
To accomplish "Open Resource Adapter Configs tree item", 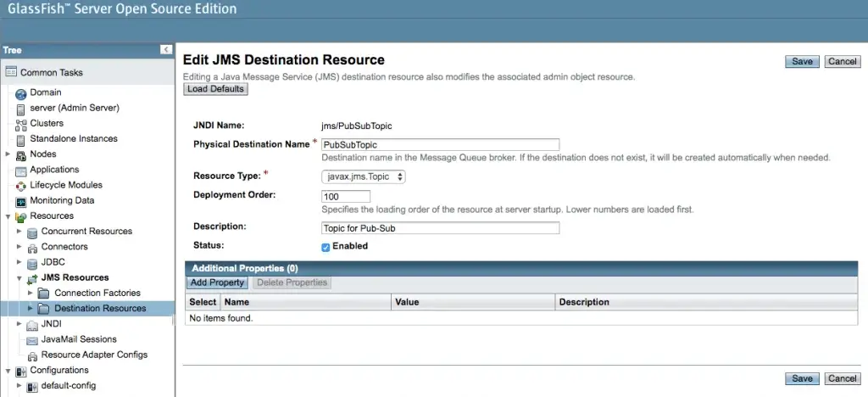I will point(94,355).
